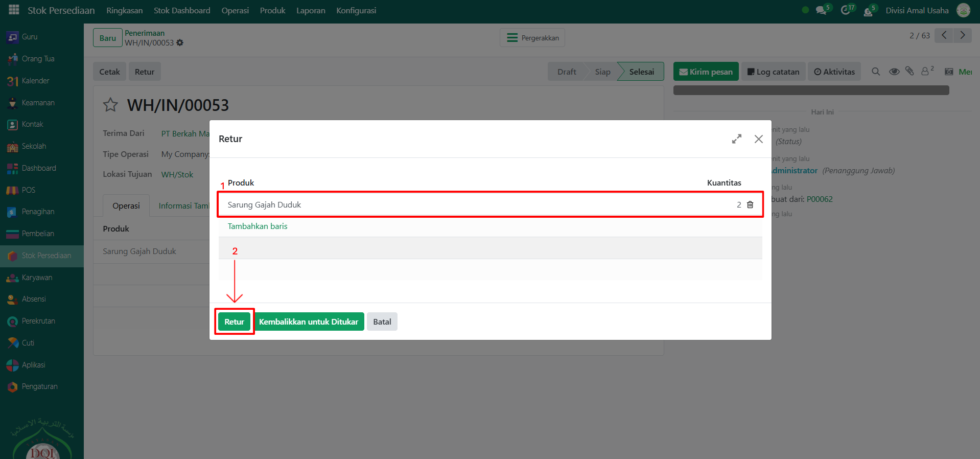Delete the Sarung Gajah Duduk row
This screenshot has width=980, height=459.
click(750, 204)
